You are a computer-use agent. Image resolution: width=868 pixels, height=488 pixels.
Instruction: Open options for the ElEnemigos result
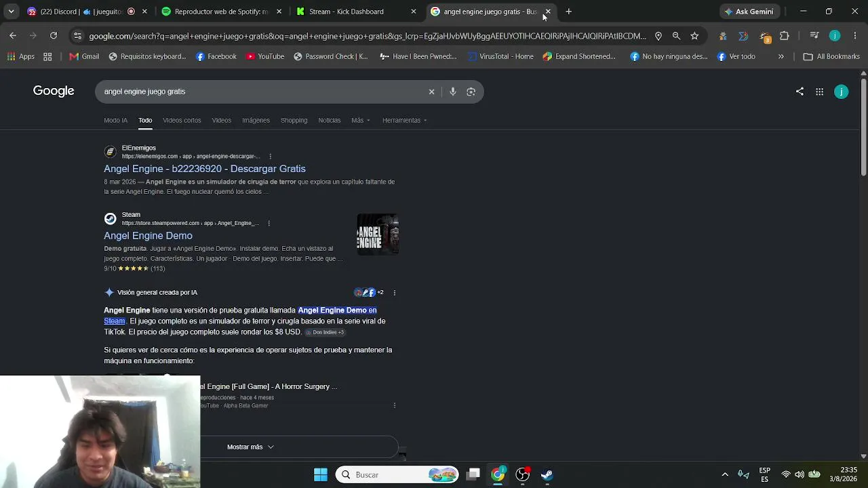270,157
